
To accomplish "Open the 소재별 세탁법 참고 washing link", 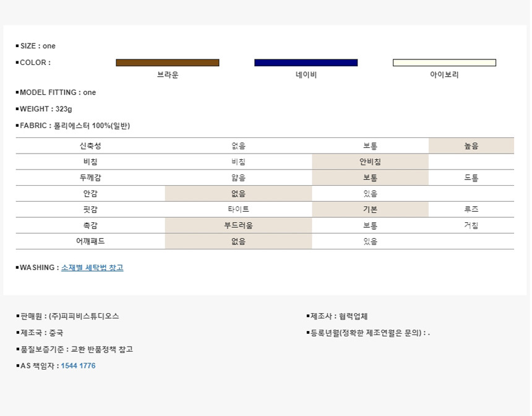I will [x=92, y=268].
